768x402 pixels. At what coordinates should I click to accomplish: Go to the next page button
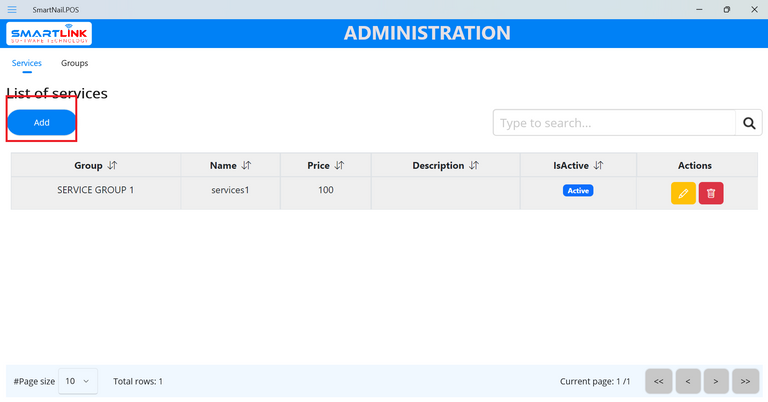click(x=716, y=381)
